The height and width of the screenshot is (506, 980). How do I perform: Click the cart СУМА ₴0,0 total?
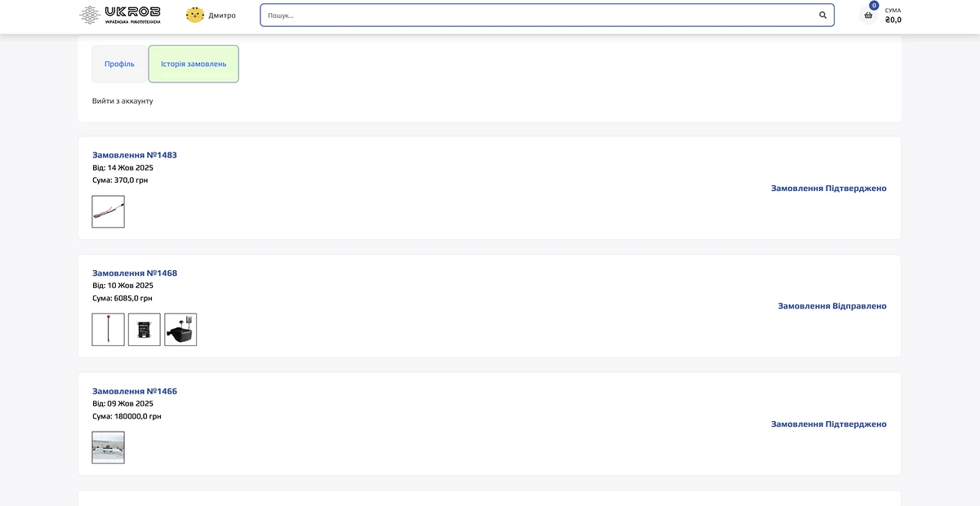893,16
